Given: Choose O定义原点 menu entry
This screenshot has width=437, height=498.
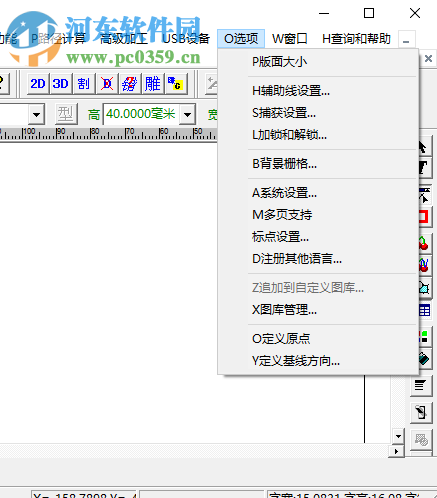Looking at the screenshot, I should tap(318, 339).
